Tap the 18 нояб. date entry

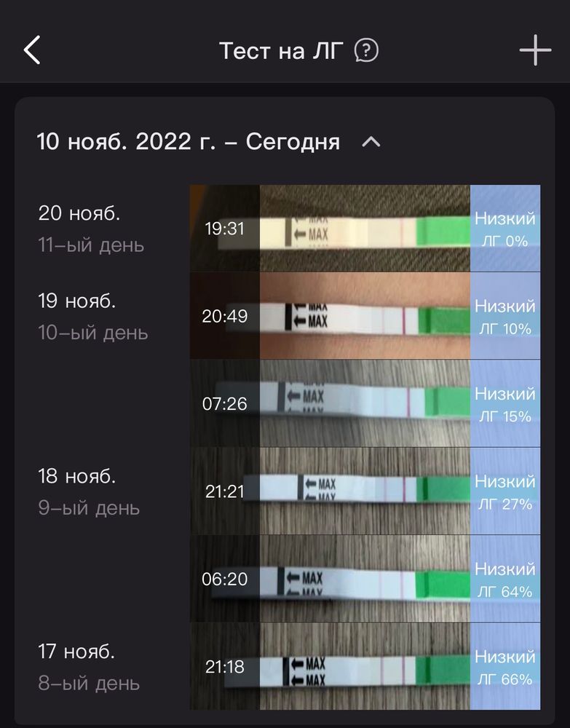[76, 477]
